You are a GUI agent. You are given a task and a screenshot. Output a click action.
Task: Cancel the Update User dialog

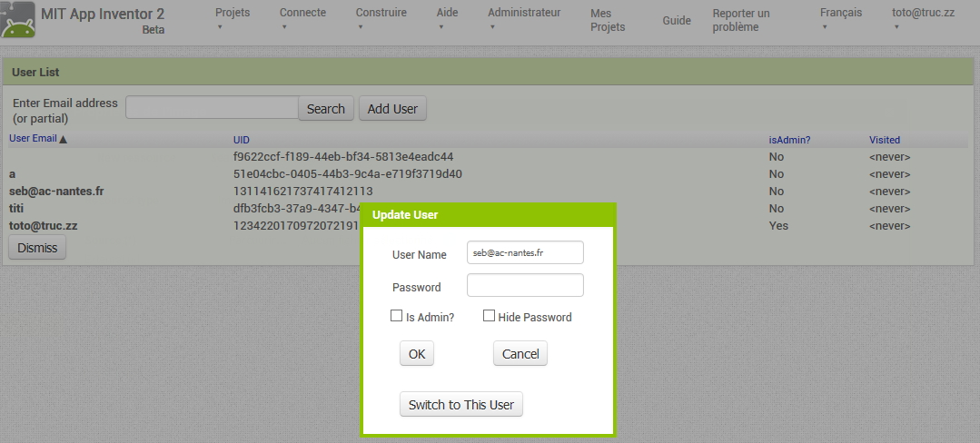[520, 354]
